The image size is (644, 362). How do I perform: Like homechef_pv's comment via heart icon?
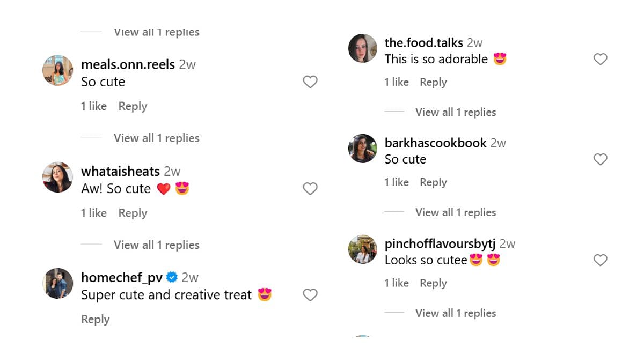point(310,295)
